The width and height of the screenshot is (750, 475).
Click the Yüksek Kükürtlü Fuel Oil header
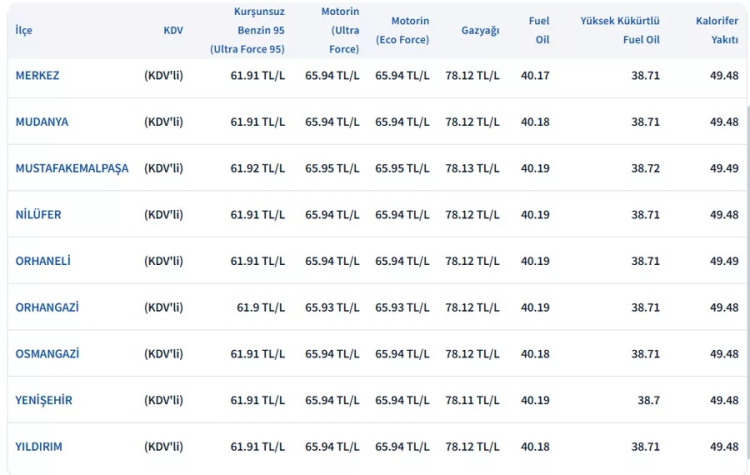point(620,30)
